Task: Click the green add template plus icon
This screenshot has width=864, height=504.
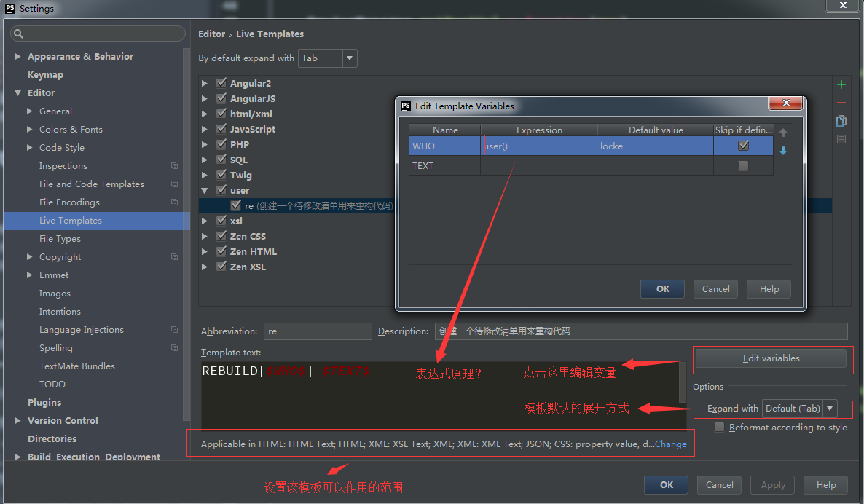Action: [x=841, y=84]
